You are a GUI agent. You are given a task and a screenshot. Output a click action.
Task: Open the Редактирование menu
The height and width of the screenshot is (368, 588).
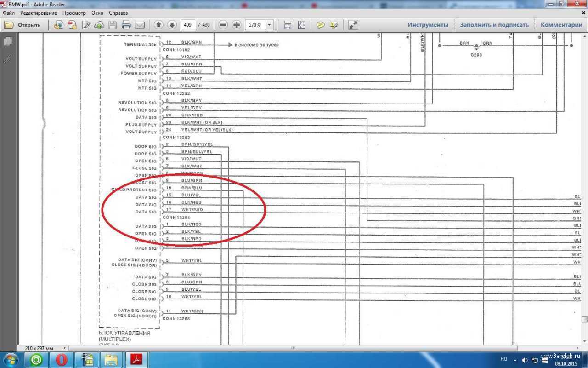(x=39, y=13)
